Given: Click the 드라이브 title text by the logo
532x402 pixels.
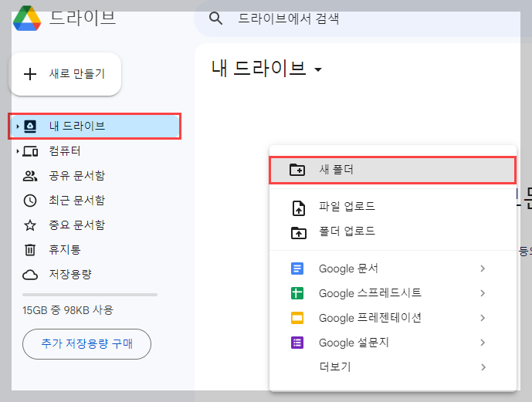Looking at the screenshot, I should [83, 18].
